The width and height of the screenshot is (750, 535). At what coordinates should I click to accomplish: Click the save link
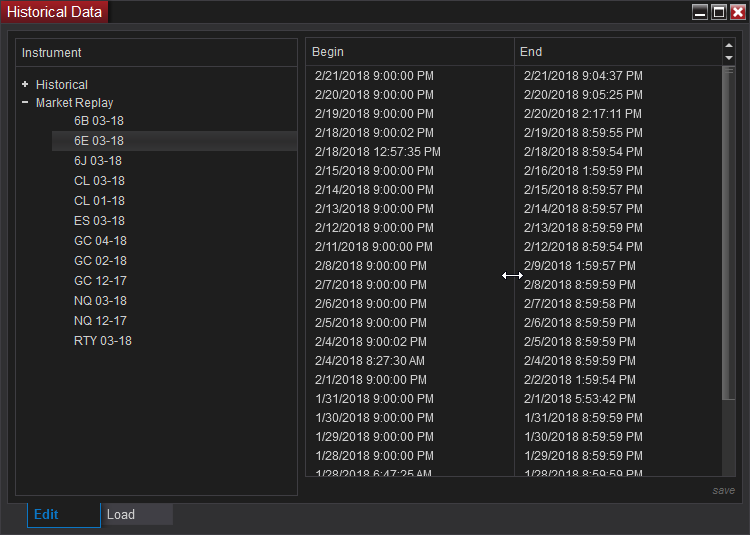click(723, 491)
